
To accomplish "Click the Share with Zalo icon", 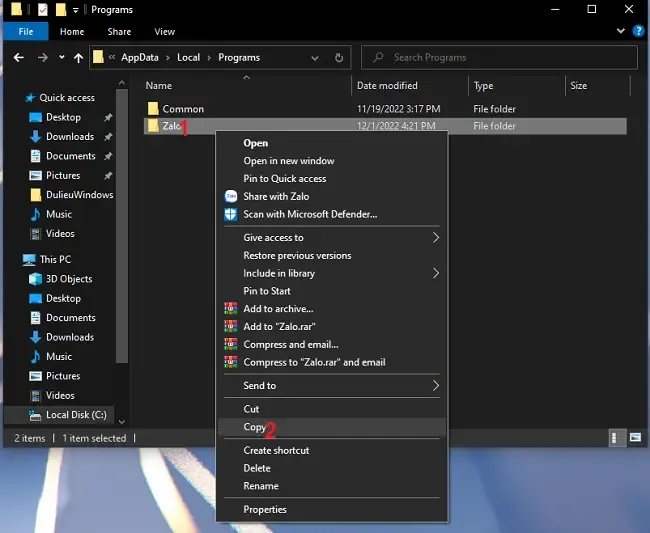I will point(231,197).
